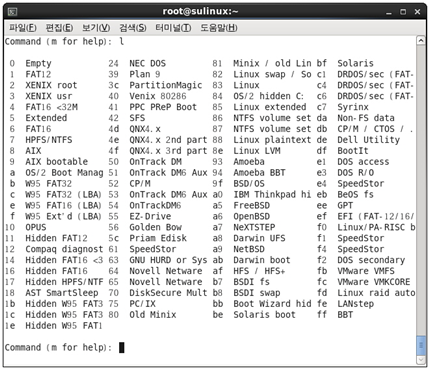Image resolution: width=429 pixels, height=373 pixels.
Task: Maximize the root@sulinux terminal window
Action: [403, 12]
